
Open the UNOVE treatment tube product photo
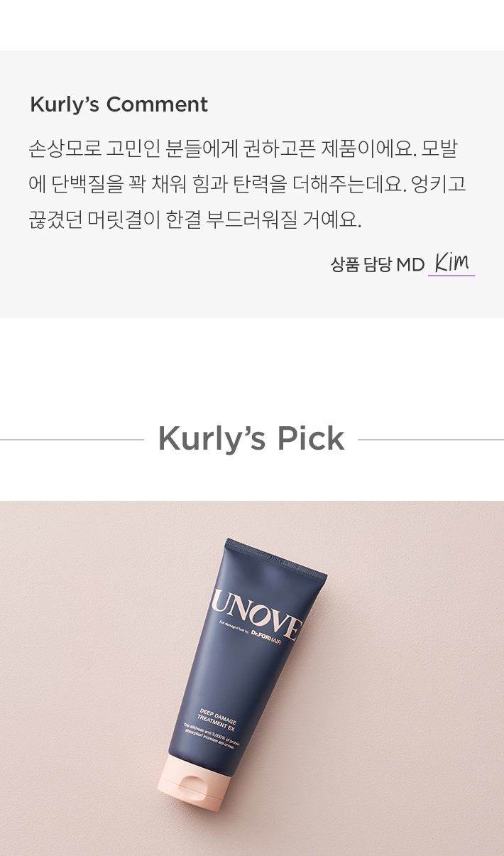point(252,678)
